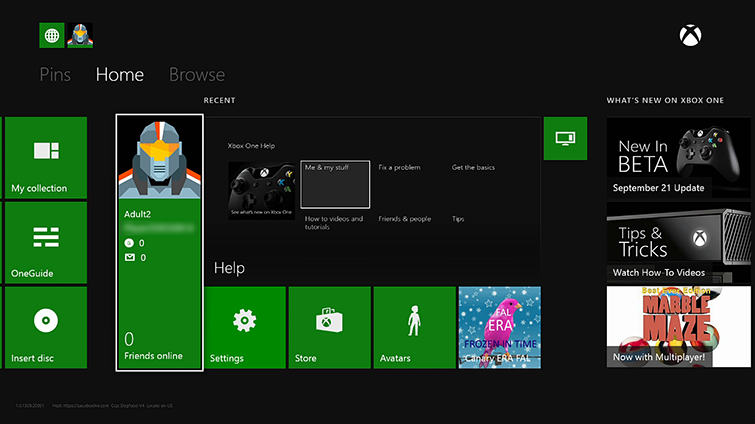The image size is (755, 424).
Task: Launch the OneGuide tile
Action: click(x=46, y=243)
